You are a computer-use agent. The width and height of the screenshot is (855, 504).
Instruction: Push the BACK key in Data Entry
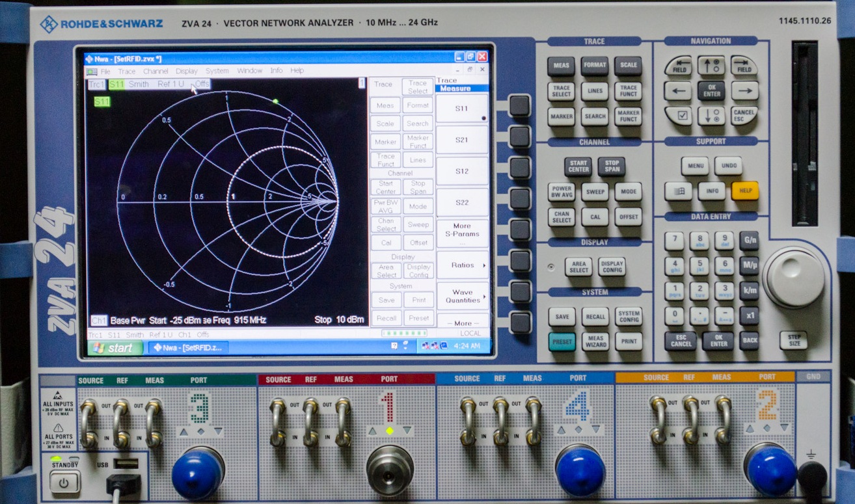point(750,341)
